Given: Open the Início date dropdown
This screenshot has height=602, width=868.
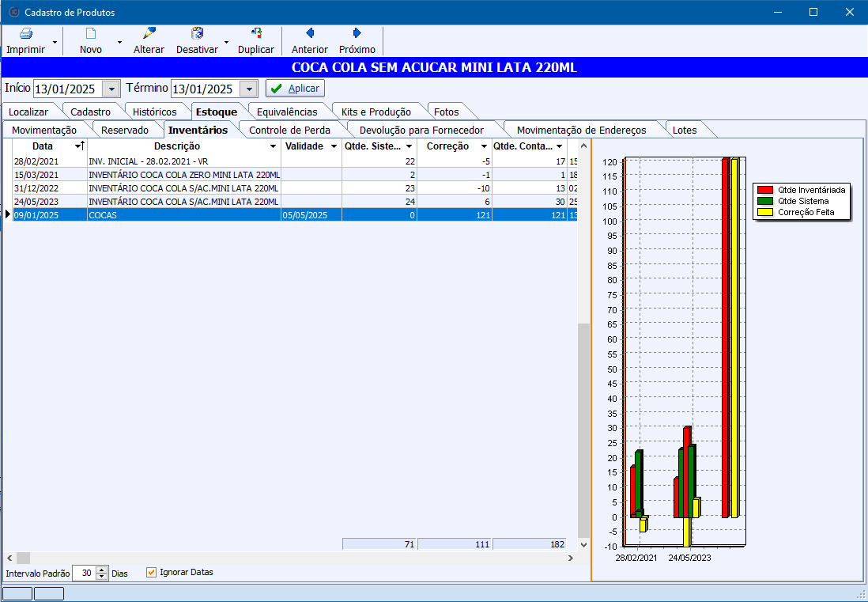Looking at the screenshot, I should (x=111, y=89).
